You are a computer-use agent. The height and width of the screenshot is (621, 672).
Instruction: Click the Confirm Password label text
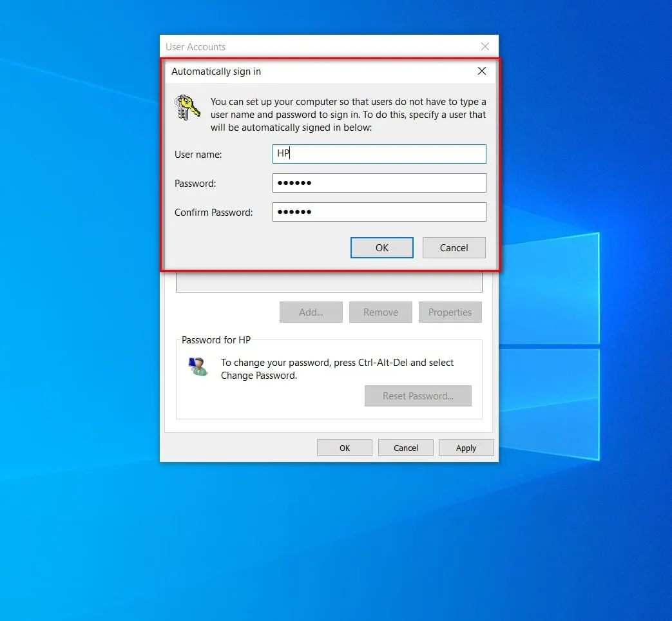pyautogui.click(x=213, y=213)
